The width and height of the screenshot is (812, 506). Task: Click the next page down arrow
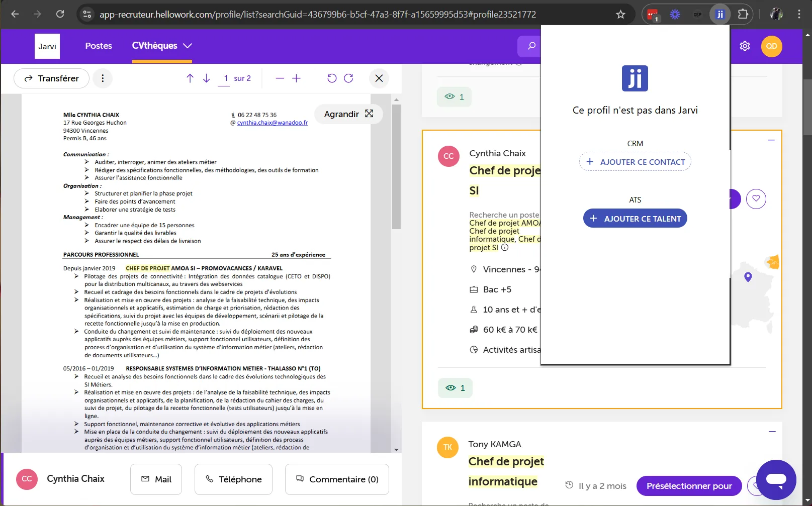click(x=207, y=78)
